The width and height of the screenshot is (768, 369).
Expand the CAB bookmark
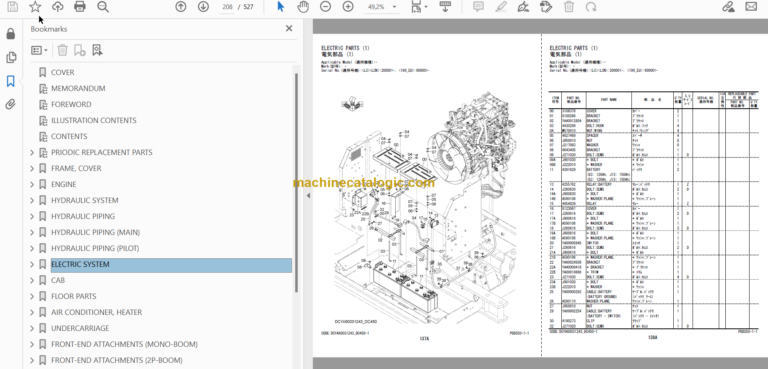click(32, 280)
